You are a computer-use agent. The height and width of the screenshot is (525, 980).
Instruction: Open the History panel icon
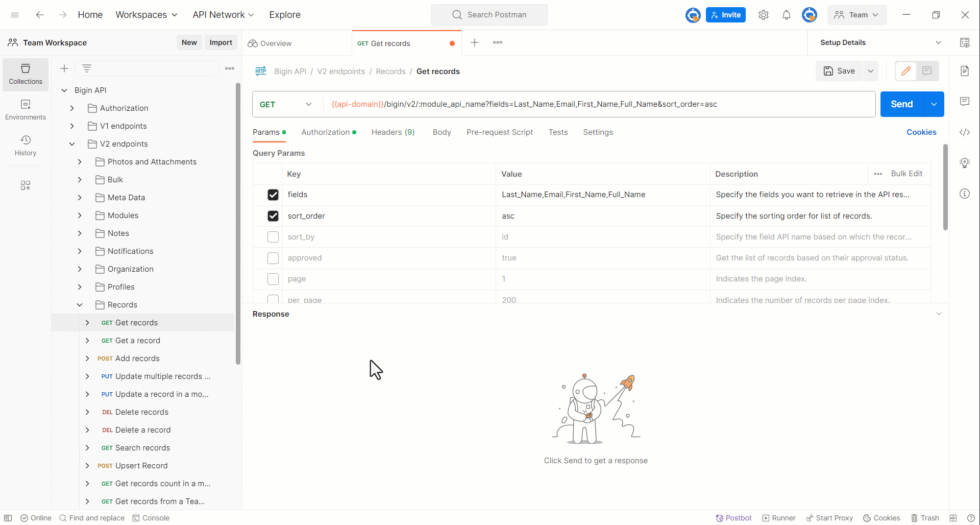click(25, 146)
